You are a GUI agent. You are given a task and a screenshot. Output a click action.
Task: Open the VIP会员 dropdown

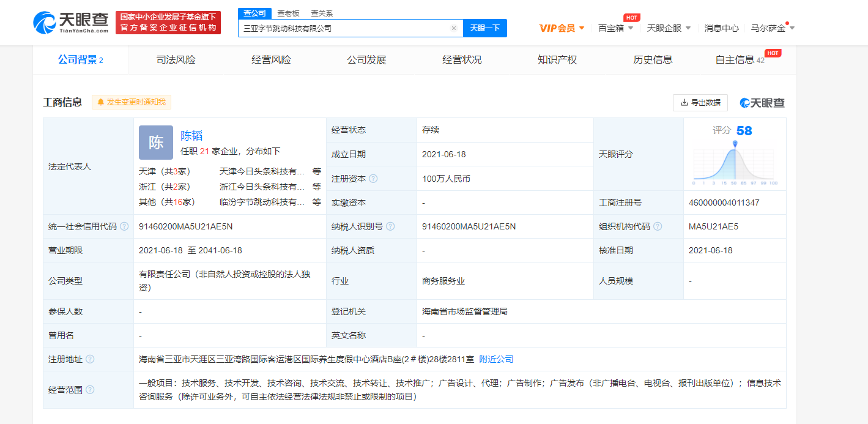562,28
